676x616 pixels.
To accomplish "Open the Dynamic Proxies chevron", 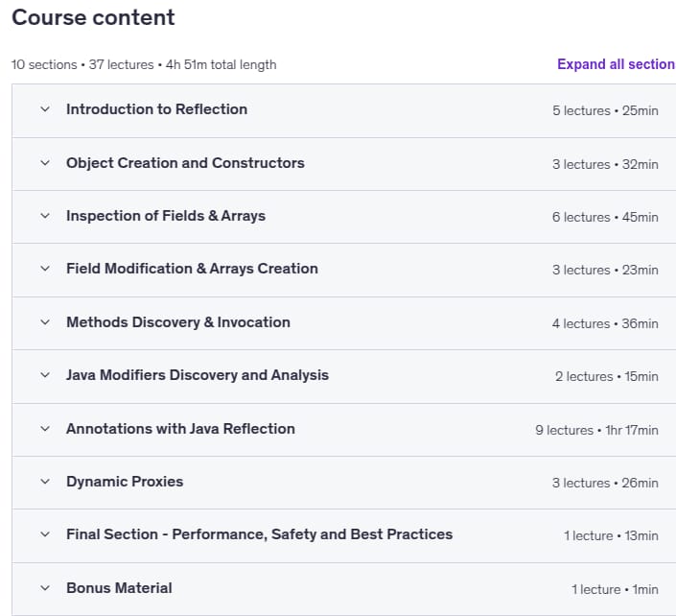I will [45, 482].
